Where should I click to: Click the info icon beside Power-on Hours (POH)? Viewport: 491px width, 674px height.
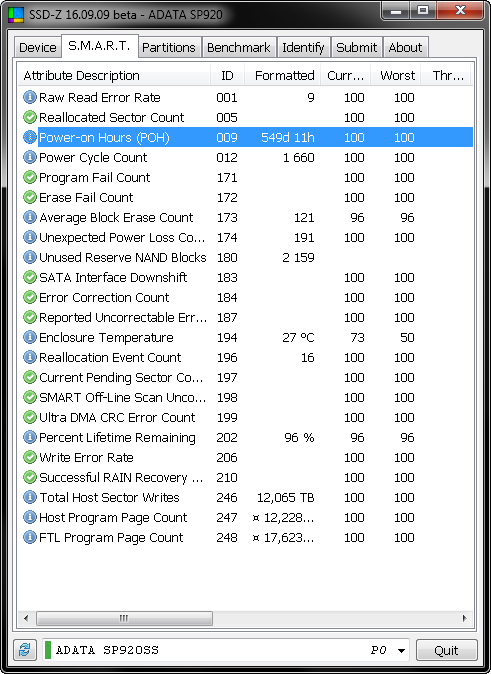(x=30, y=138)
